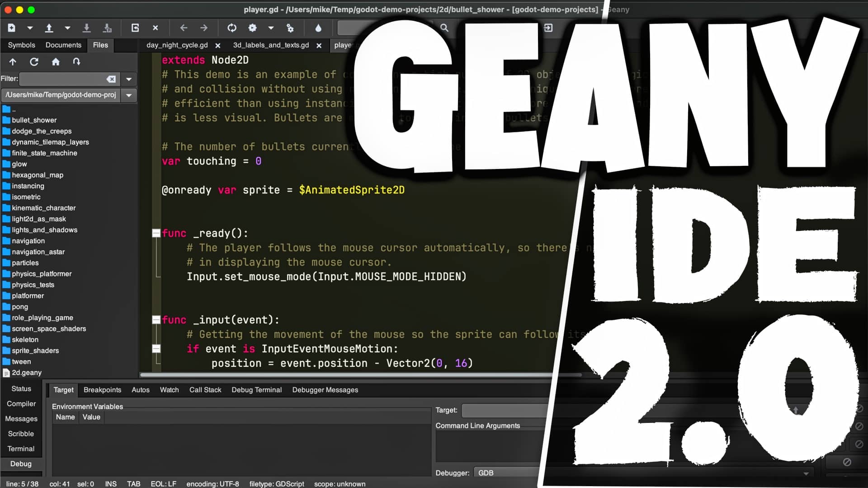Screen dimensions: 868x488
Task: Click the directory path field
Action: pyautogui.click(x=61, y=95)
